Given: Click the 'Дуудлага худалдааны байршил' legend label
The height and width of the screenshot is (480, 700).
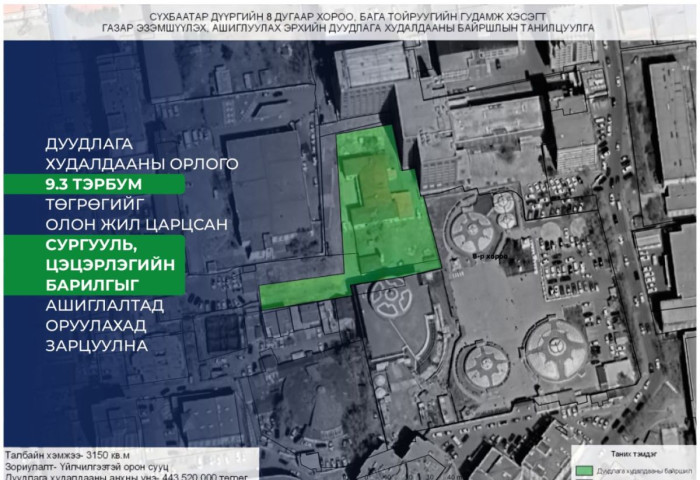Looking at the screenshot, I should click(x=645, y=471).
